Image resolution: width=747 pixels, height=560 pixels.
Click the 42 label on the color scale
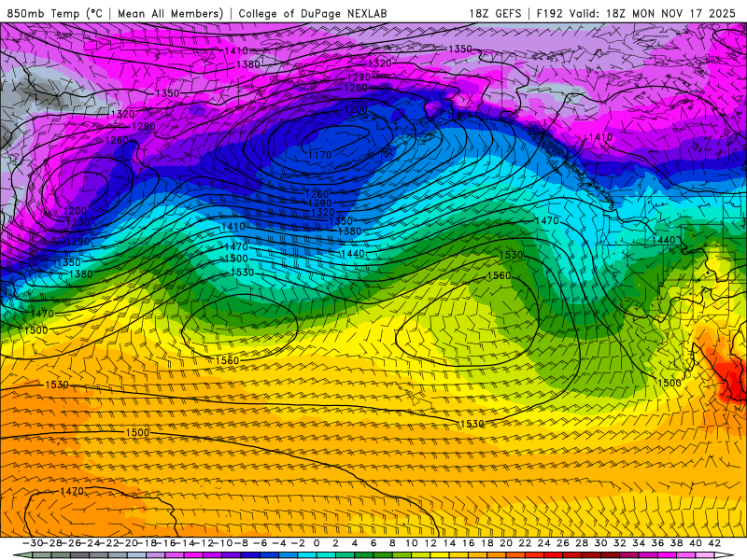pyautogui.click(x=714, y=543)
